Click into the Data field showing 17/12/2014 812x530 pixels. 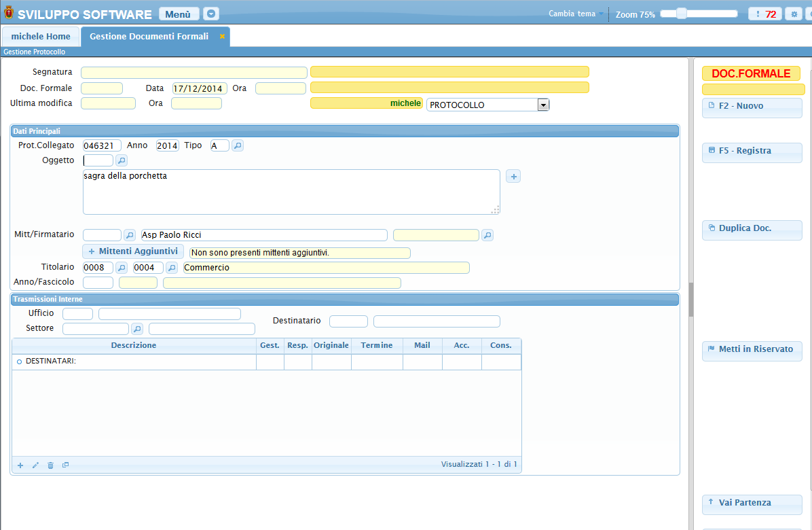tap(198, 88)
